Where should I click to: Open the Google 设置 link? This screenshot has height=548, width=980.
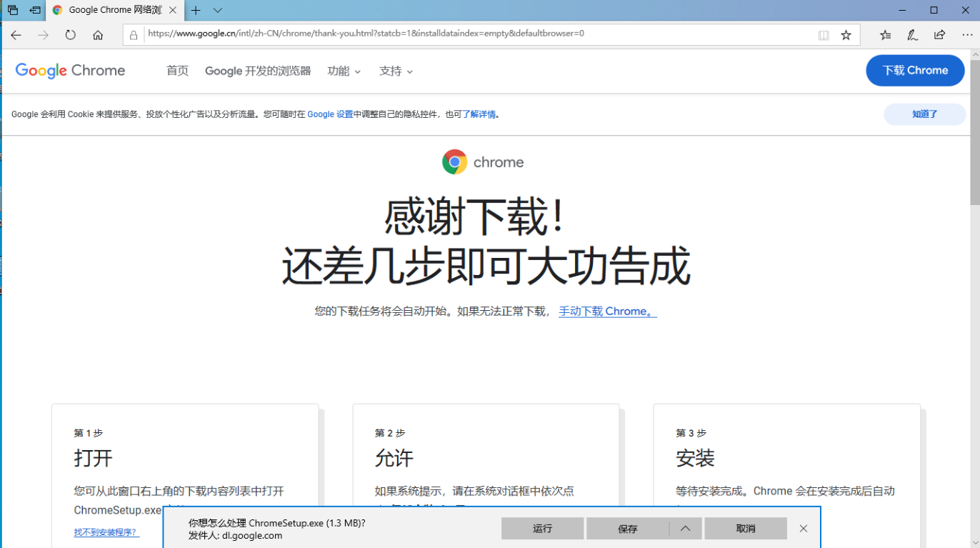(330, 114)
